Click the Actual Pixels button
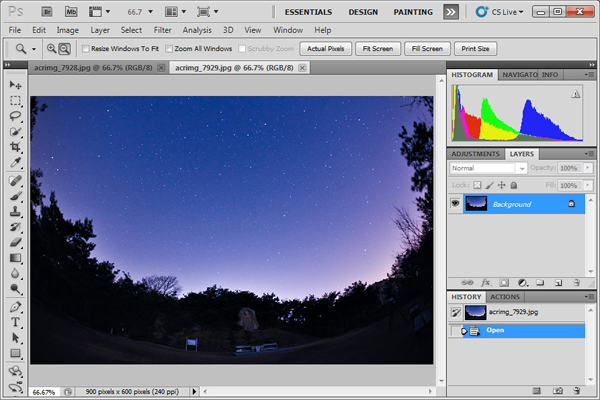The height and width of the screenshot is (400, 600). 326,49
